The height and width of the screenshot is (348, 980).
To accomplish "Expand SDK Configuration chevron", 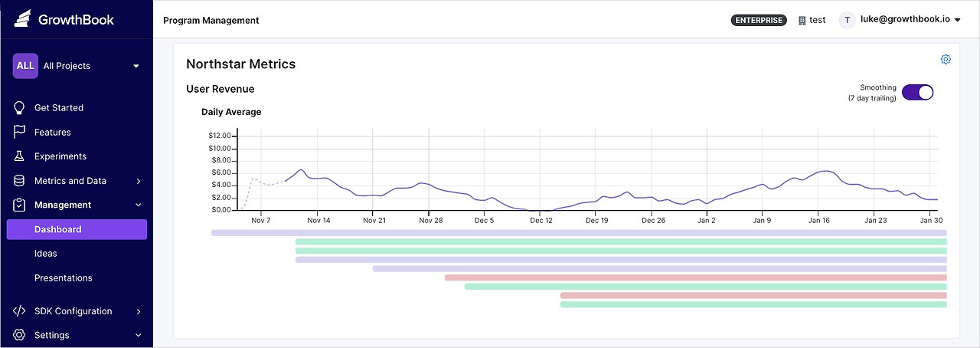I will click(x=139, y=312).
